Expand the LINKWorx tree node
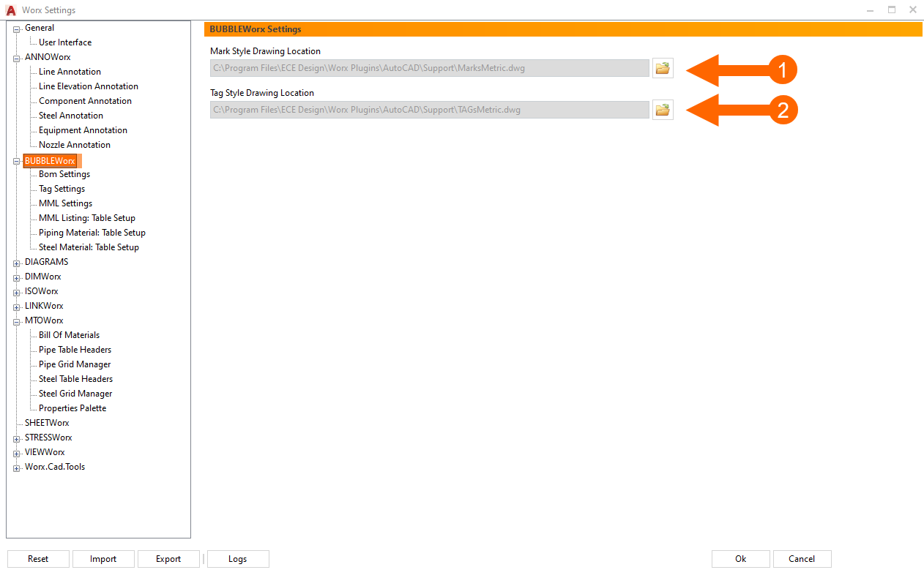Screen dimensions: 924x578 point(17,307)
